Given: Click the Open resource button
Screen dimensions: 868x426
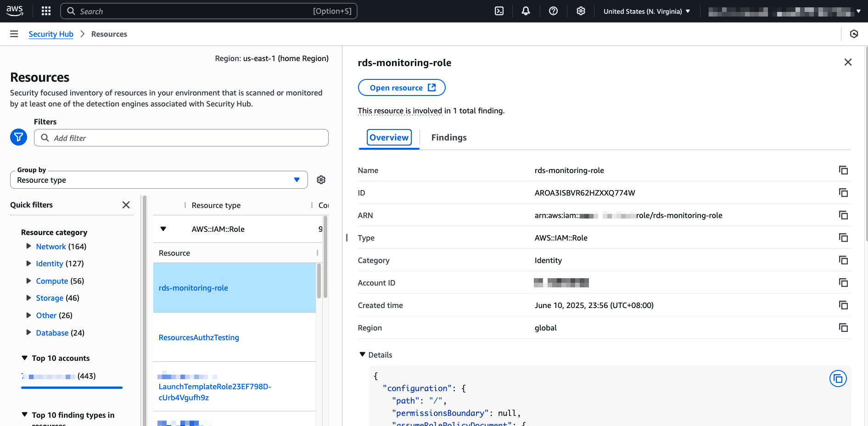Looking at the screenshot, I should pos(402,88).
